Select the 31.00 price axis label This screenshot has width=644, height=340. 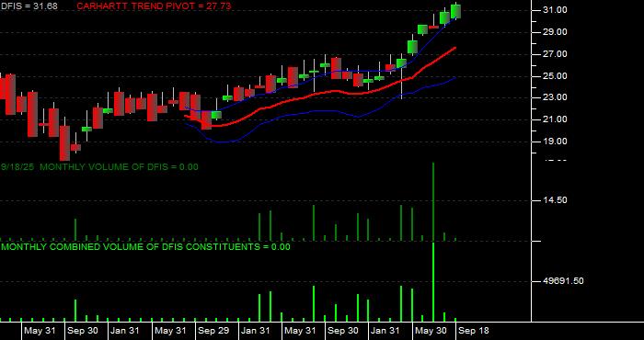click(556, 10)
